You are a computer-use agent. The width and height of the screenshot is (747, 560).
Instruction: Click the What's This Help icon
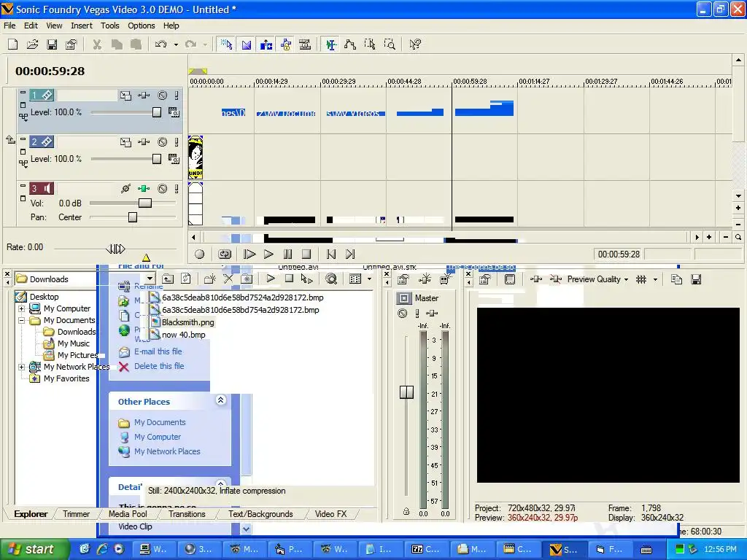coord(415,44)
